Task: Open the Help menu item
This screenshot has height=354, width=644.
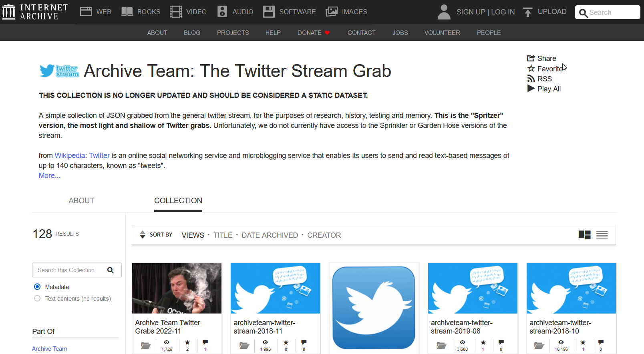Action: [273, 33]
